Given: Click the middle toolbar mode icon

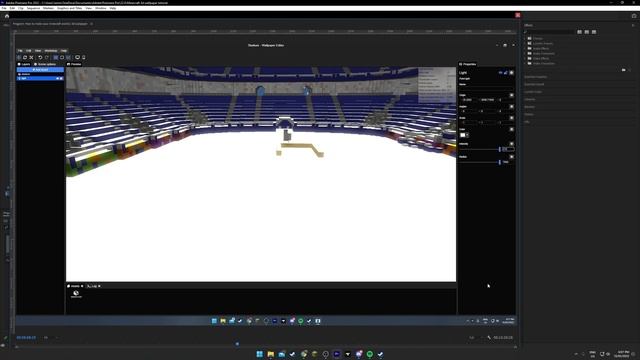Looking at the screenshot, I should (62, 58).
